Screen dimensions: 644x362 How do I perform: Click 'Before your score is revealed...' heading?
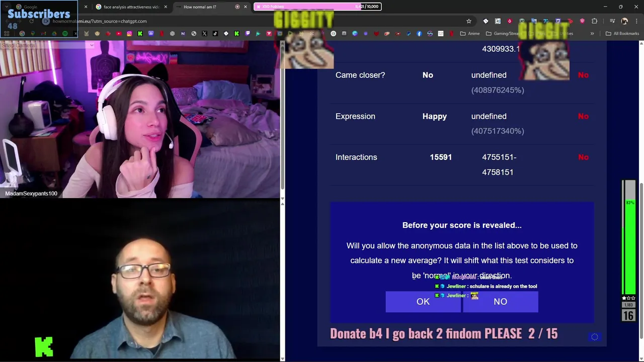click(462, 225)
